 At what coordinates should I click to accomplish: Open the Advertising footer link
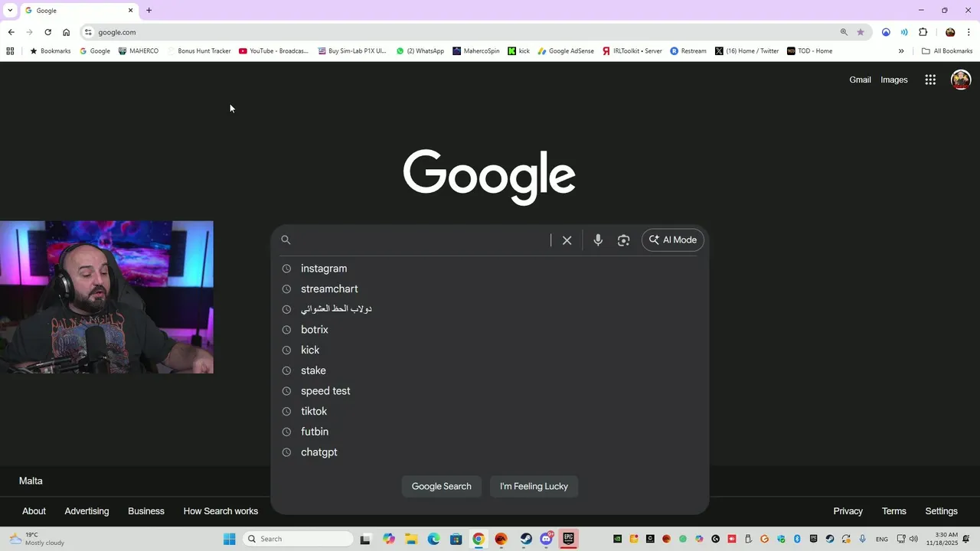[x=87, y=511]
